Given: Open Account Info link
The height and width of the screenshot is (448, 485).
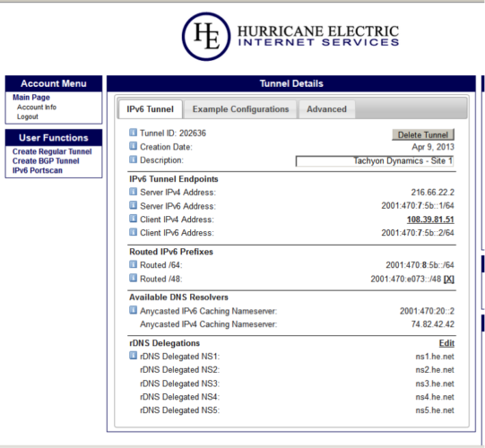Looking at the screenshot, I should 37,108.
